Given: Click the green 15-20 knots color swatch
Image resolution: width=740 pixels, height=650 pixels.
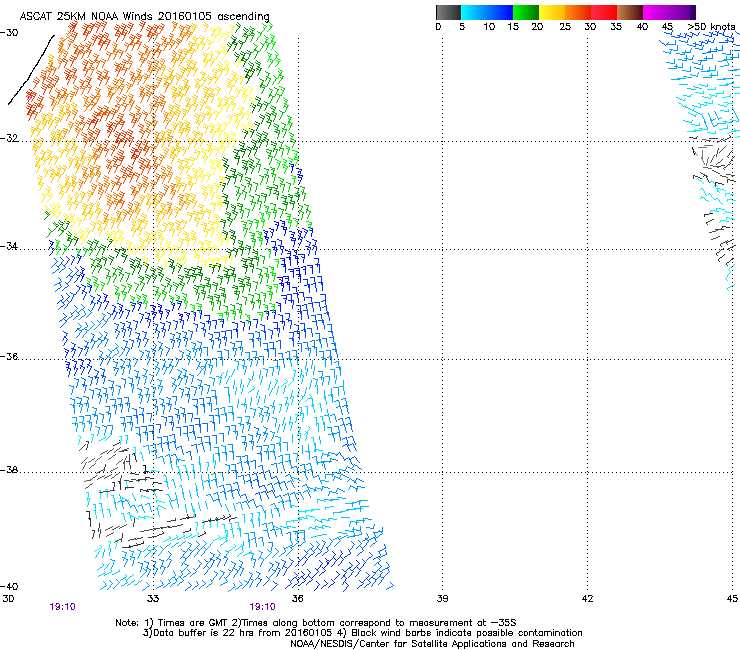Looking at the screenshot, I should point(526,12).
